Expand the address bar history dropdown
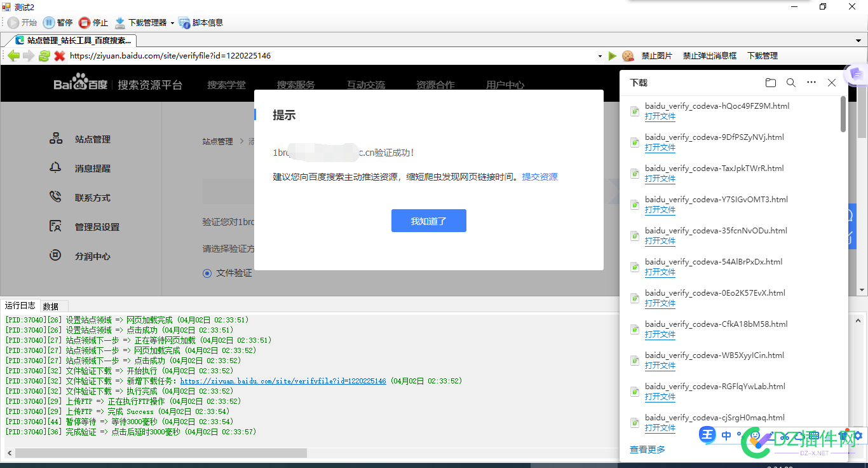 coord(600,56)
